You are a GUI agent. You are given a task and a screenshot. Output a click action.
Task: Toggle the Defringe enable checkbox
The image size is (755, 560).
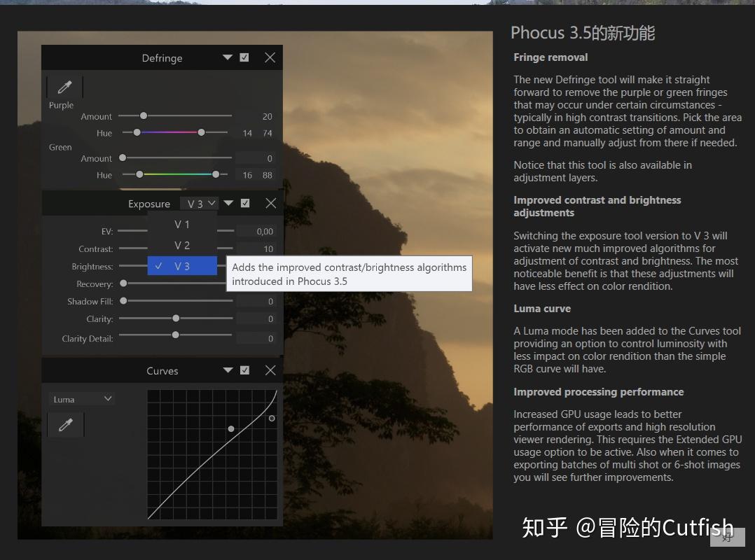pos(244,57)
